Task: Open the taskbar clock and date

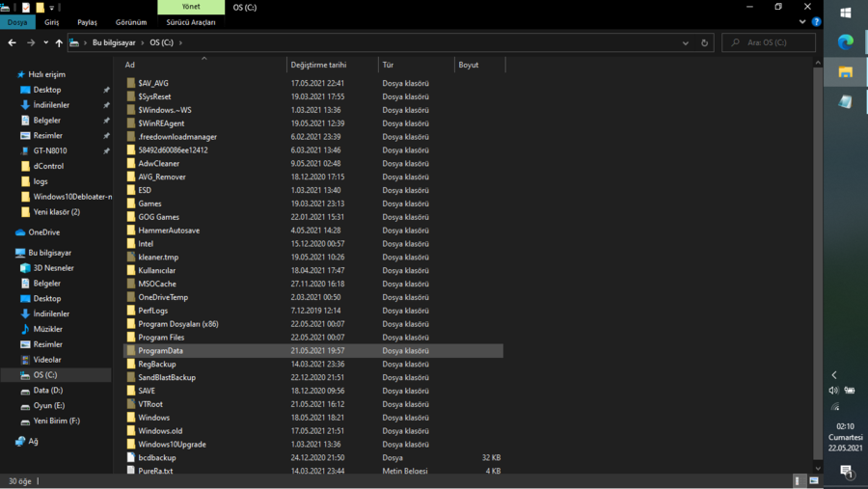Action: 845,438
